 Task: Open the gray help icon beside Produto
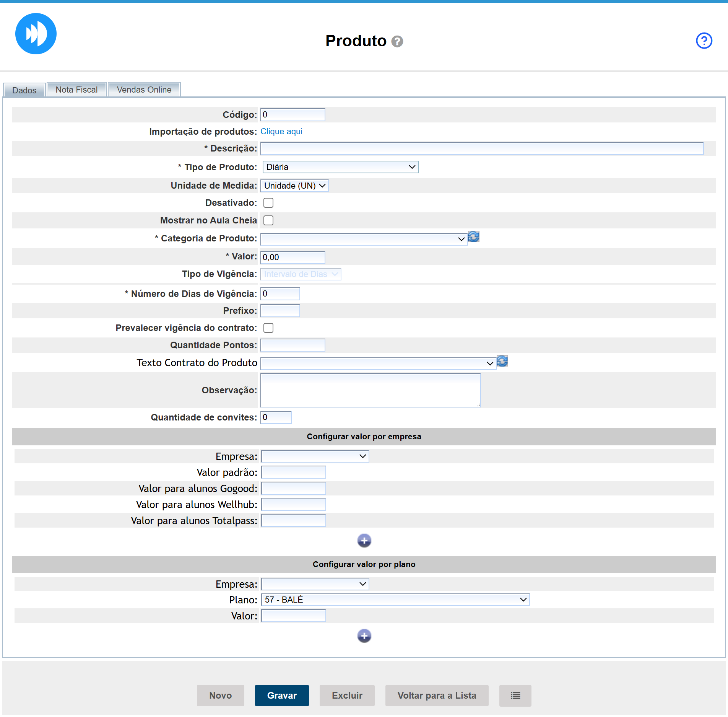pyautogui.click(x=397, y=41)
